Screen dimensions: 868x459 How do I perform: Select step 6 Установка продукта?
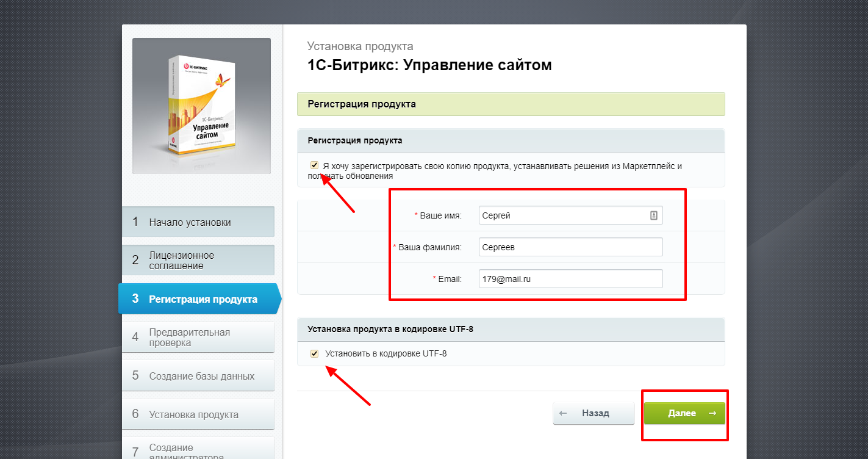(x=198, y=414)
